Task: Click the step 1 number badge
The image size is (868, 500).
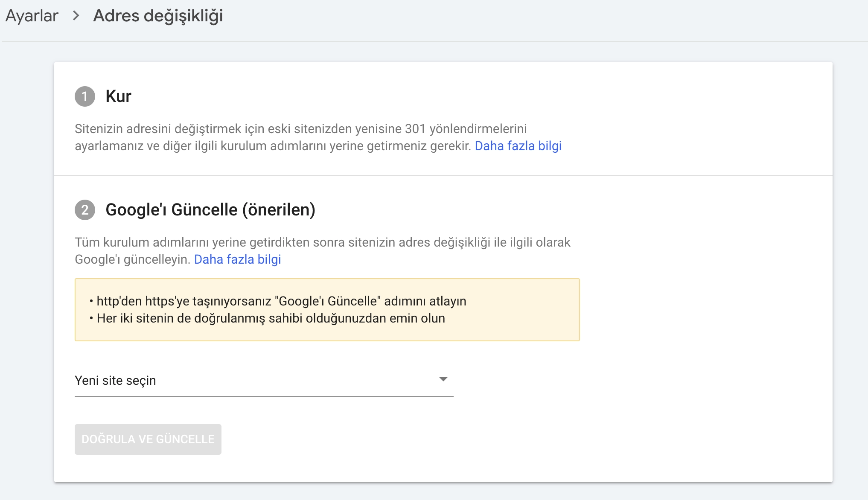Action: [x=85, y=96]
